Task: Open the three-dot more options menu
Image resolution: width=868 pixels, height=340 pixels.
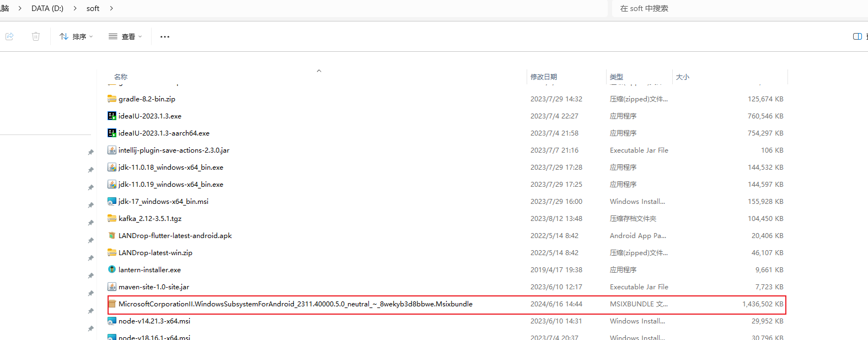Action: (x=165, y=36)
